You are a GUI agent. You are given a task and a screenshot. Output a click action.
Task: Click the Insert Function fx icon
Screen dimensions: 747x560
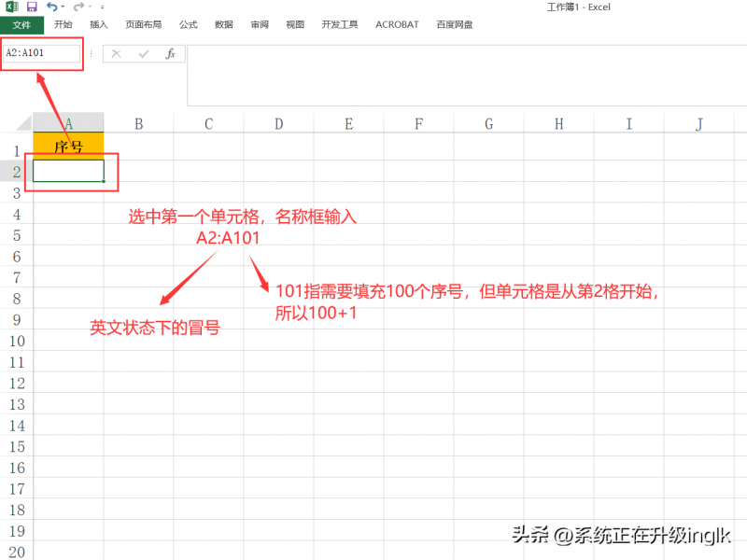171,53
